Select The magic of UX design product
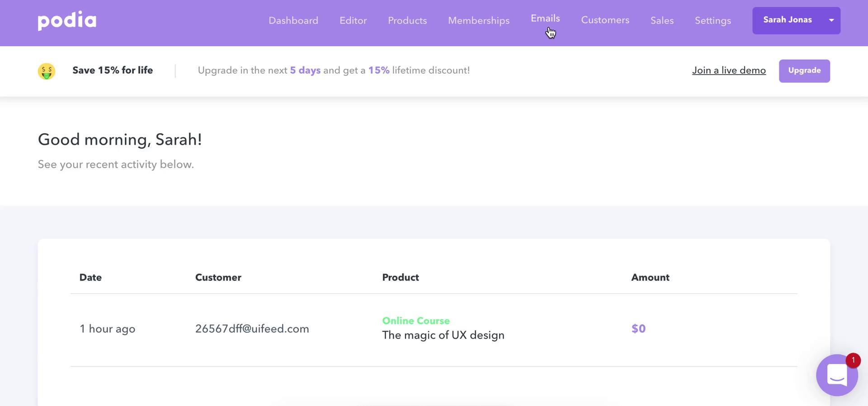 tap(443, 335)
